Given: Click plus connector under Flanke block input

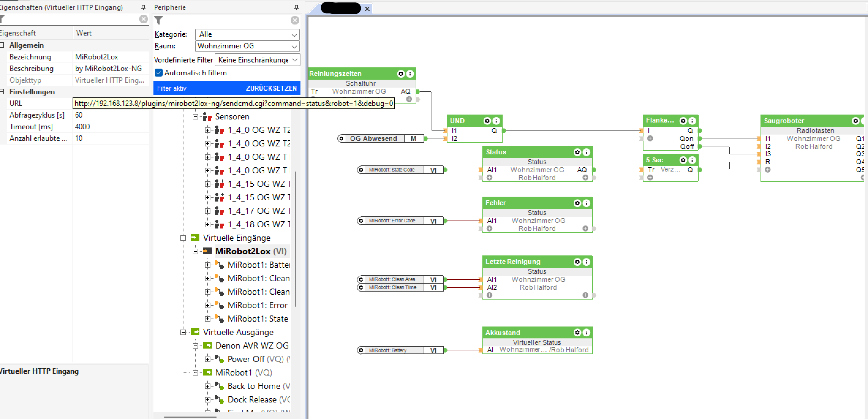Looking at the screenshot, I should pos(650,138).
